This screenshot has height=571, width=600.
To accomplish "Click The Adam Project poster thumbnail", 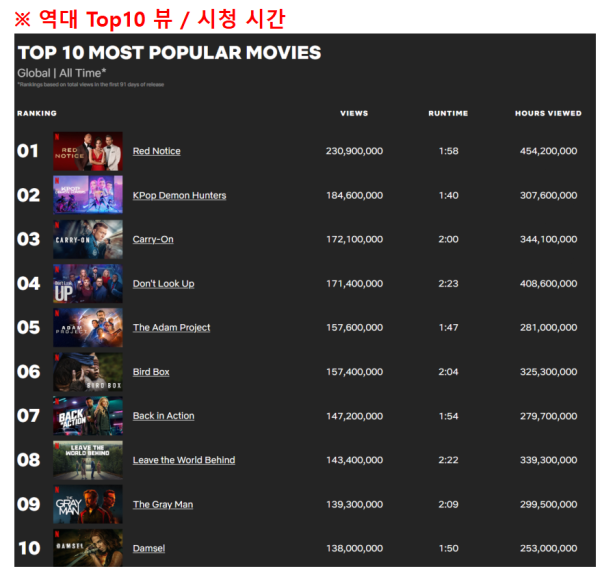I will pos(88,328).
